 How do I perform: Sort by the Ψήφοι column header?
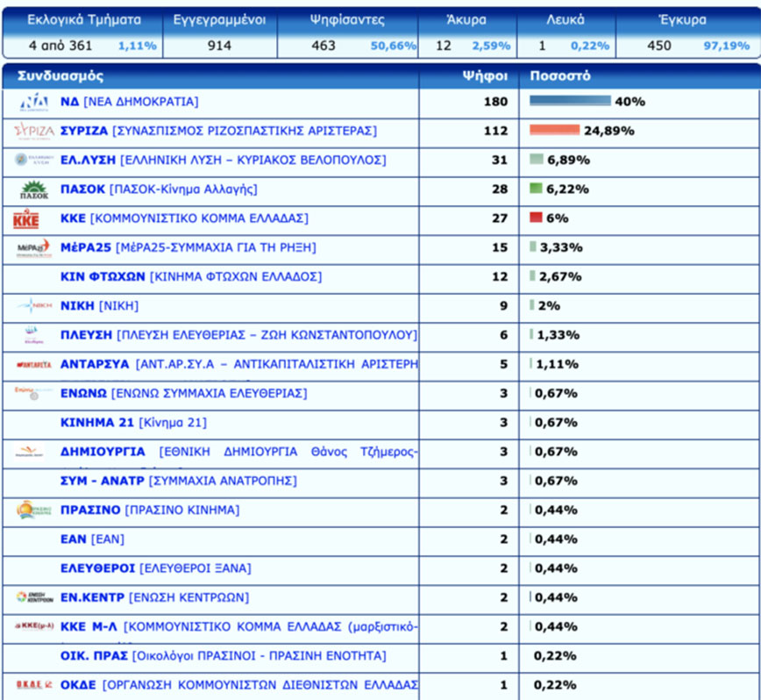485,75
